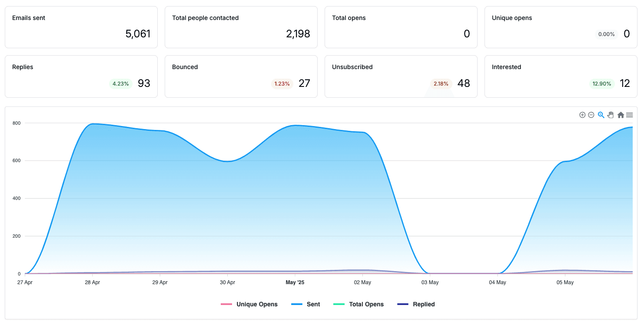
Task: Click the 27 Apr x-axis label
Action: pyautogui.click(x=25, y=282)
